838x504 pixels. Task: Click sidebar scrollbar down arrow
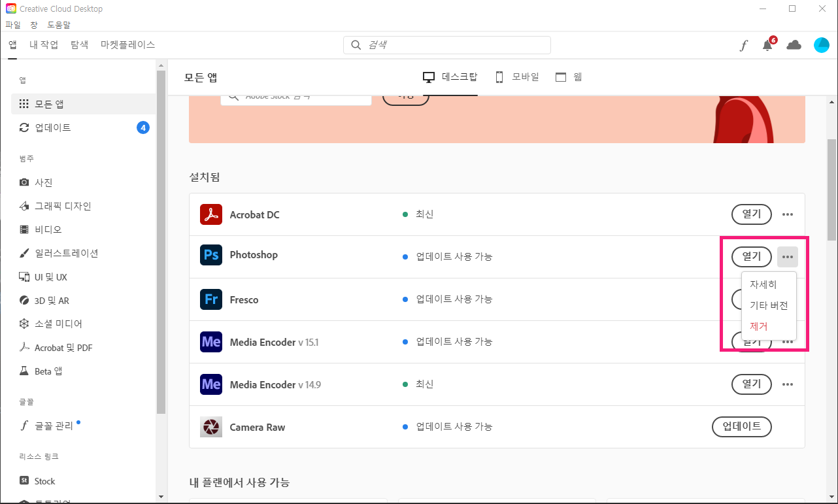[x=161, y=496]
